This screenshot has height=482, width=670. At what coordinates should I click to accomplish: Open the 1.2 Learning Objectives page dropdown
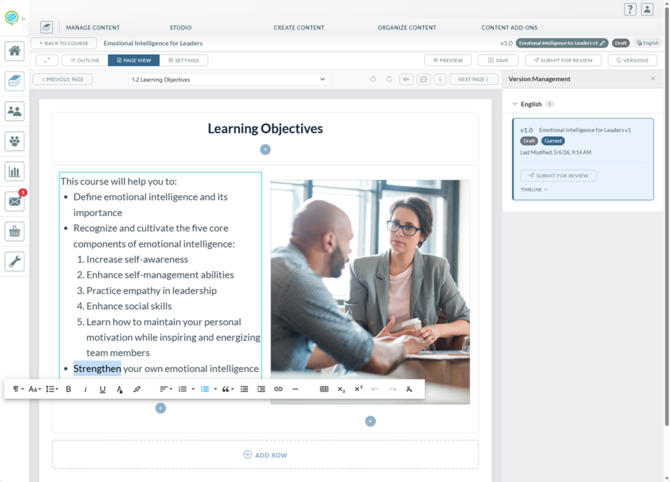[x=229, y=79]
